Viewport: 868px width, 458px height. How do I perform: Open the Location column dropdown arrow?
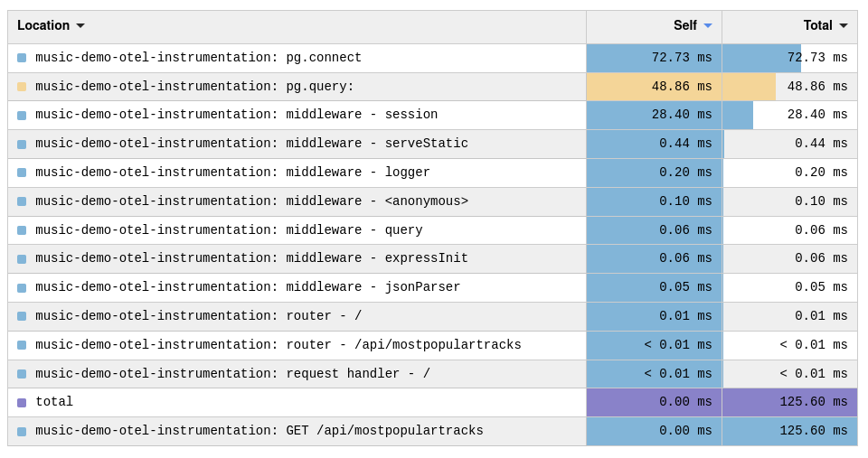coord(80,26)
